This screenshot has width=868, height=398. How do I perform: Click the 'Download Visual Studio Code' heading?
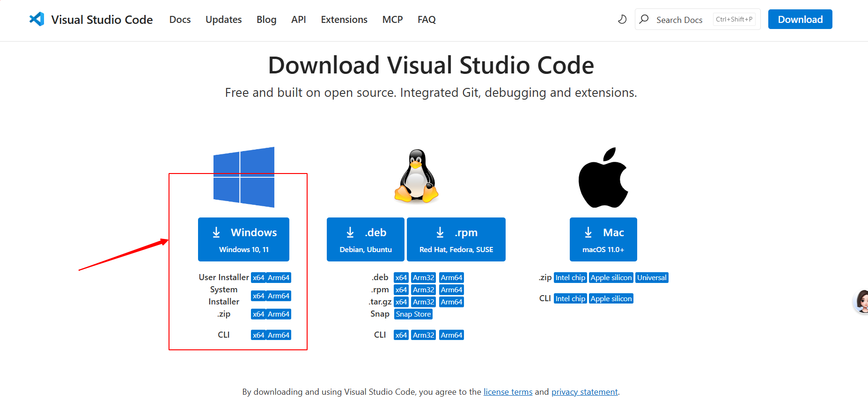431,65
